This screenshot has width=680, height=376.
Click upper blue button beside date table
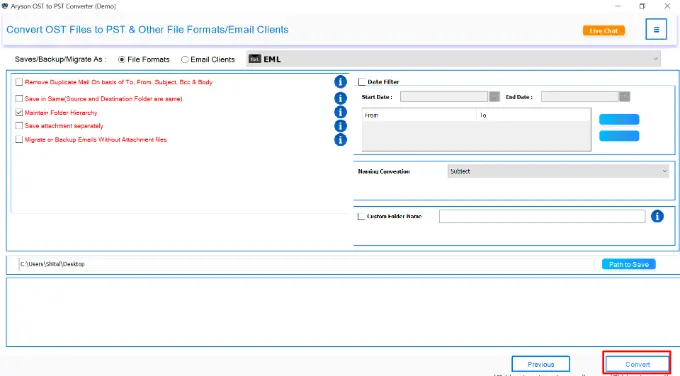pyautogui.click(x=619, y=119)
